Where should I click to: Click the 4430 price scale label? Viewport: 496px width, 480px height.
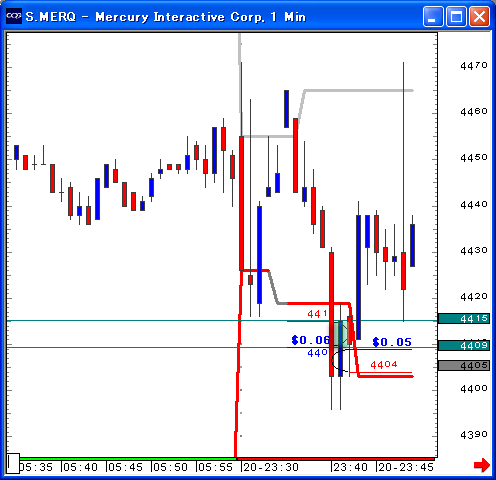click(x=474, y=250)
